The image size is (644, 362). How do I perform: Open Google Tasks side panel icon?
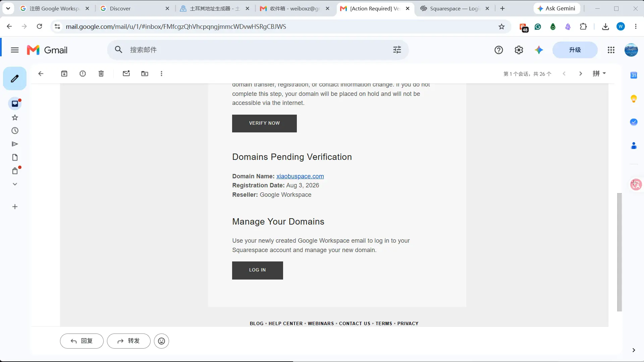tap(634, 122)
